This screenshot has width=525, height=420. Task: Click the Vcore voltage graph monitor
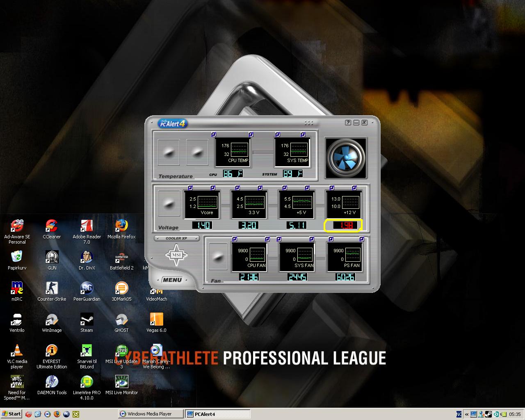202,205
